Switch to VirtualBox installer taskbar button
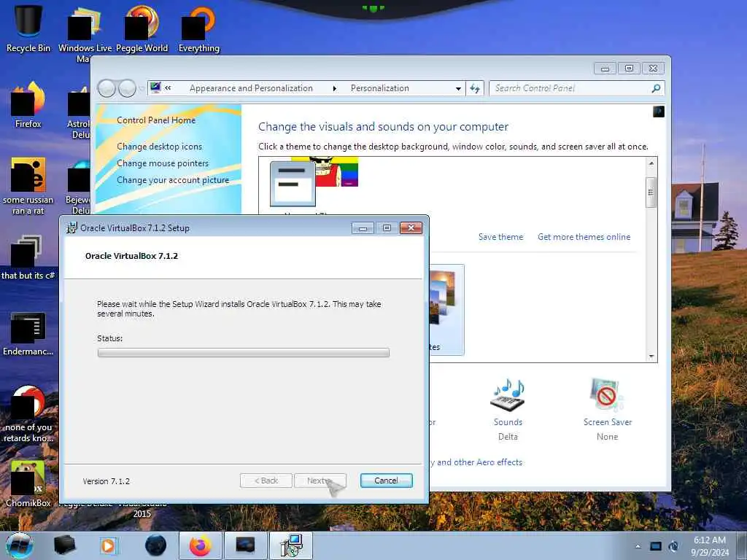Screen dimensions: 747x560 click(291, 545)
